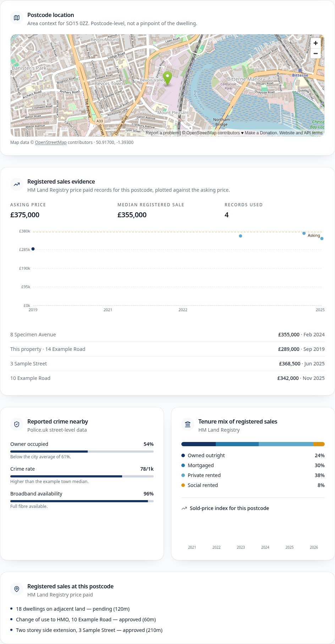Image resolution: width=335 pixels, height=644 pixels.
Task: Click the bank icon for Tenure mix
Action: [188, 424]
